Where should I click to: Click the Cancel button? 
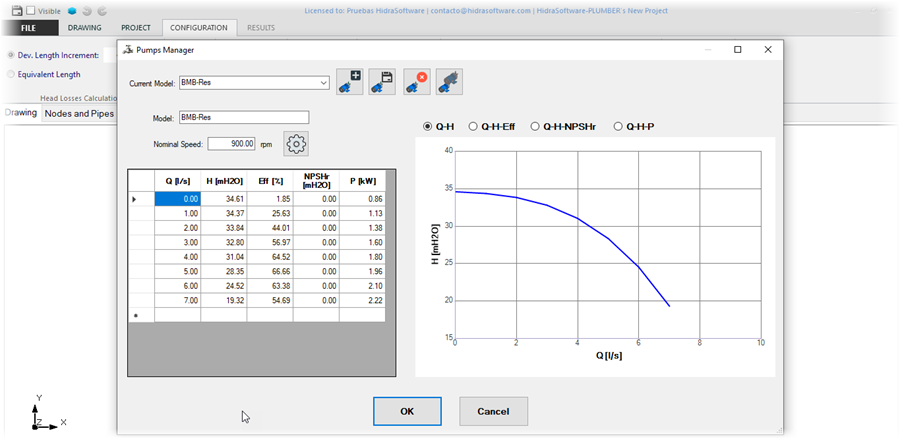point(493,411)
